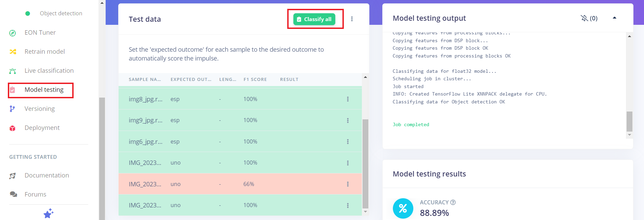Collapse the Model testing output panel
Image resolution: width=644 pixels, height=220 pixels.
614,18
